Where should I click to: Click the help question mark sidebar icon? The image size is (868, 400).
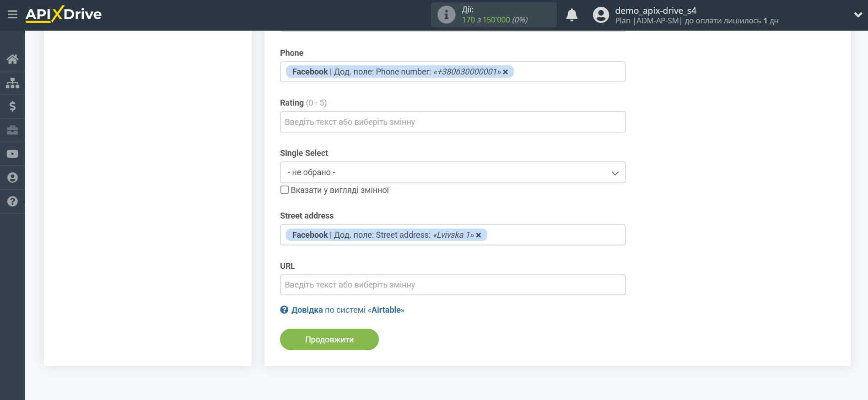[x=12, y=202]
